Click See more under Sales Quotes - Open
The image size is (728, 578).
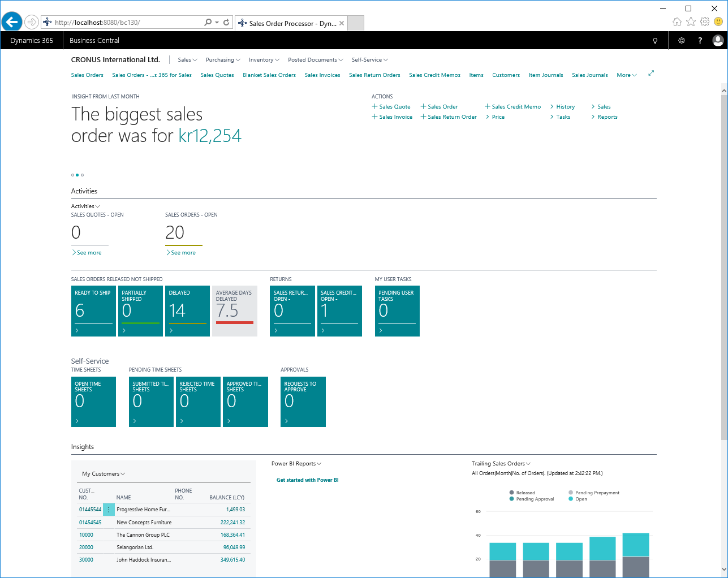click(x=87, y=253)
